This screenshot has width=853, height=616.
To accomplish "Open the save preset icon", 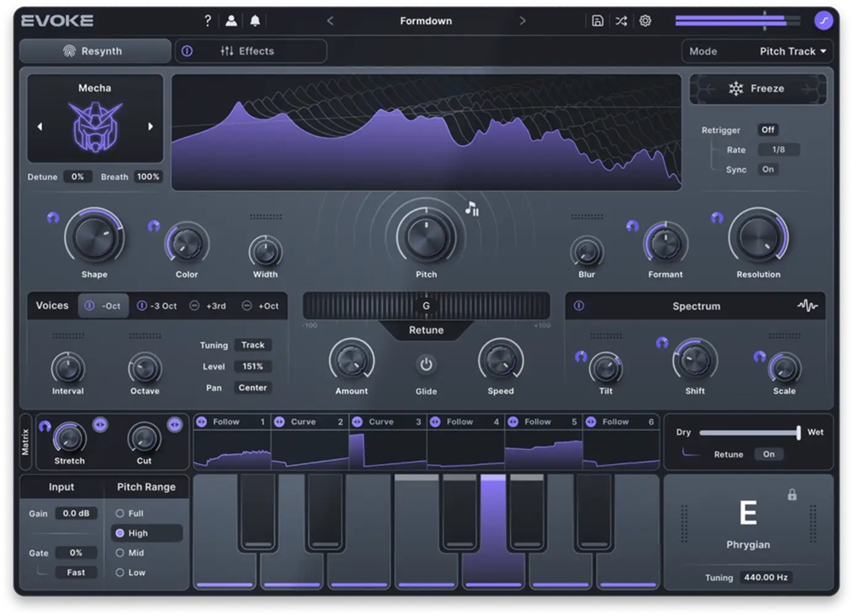I will coord(597,20).
